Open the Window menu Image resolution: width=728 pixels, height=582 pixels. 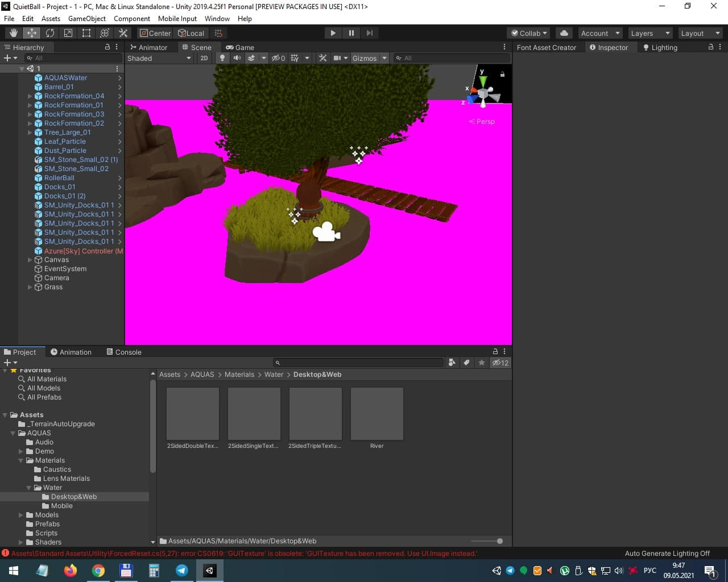coord(217,18)
